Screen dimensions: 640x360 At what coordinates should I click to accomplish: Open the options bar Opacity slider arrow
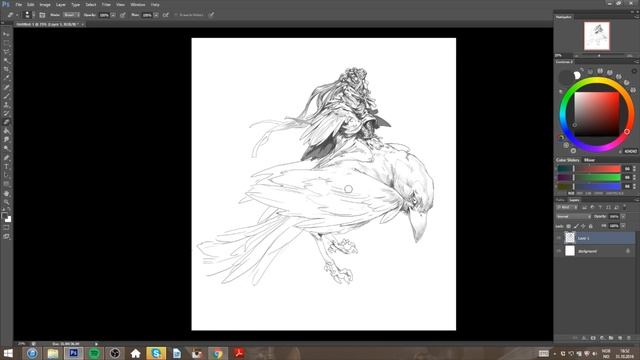(x=113, y=15)
